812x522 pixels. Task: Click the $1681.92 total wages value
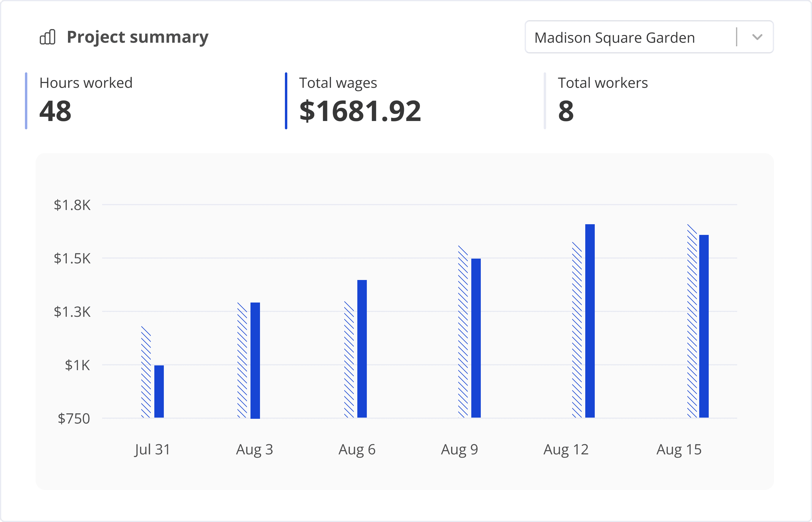[360, 111]
